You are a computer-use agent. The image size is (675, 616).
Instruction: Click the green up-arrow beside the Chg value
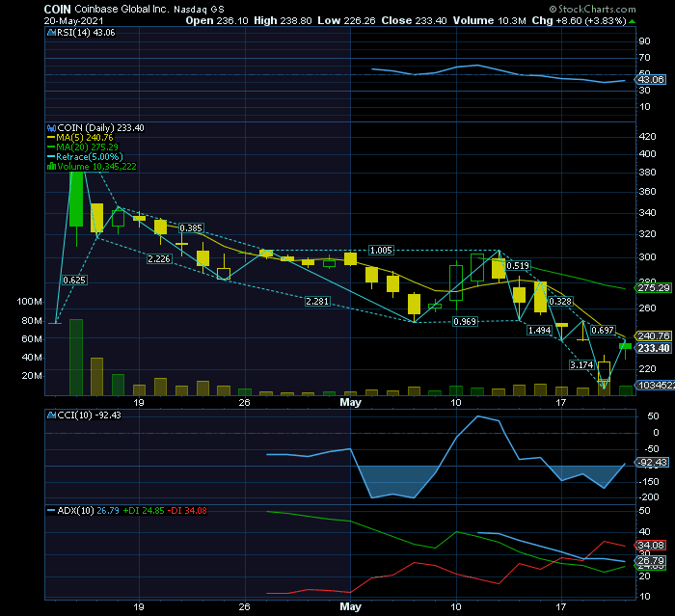click(632, 21)
